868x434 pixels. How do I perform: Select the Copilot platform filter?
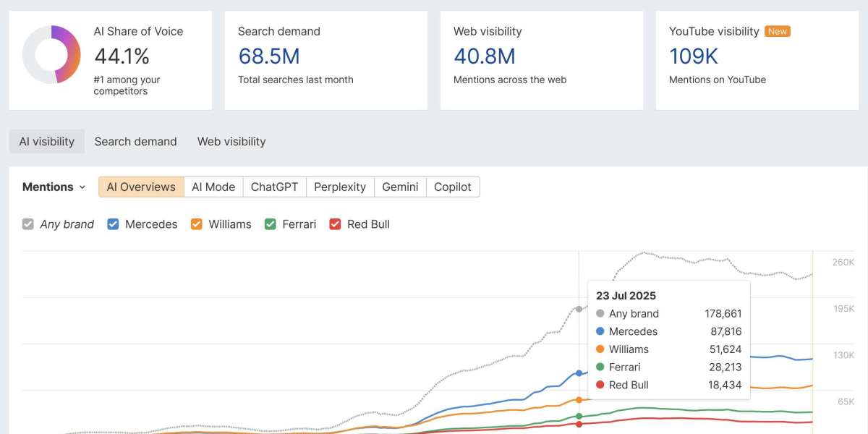point(453,187)
